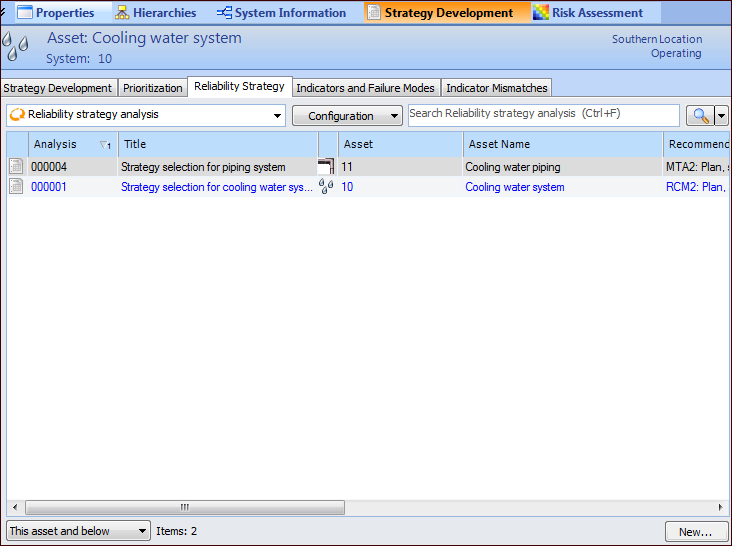Click the System Information icon
This screenshot has width=732, height=546.
[x=225, y=13]
